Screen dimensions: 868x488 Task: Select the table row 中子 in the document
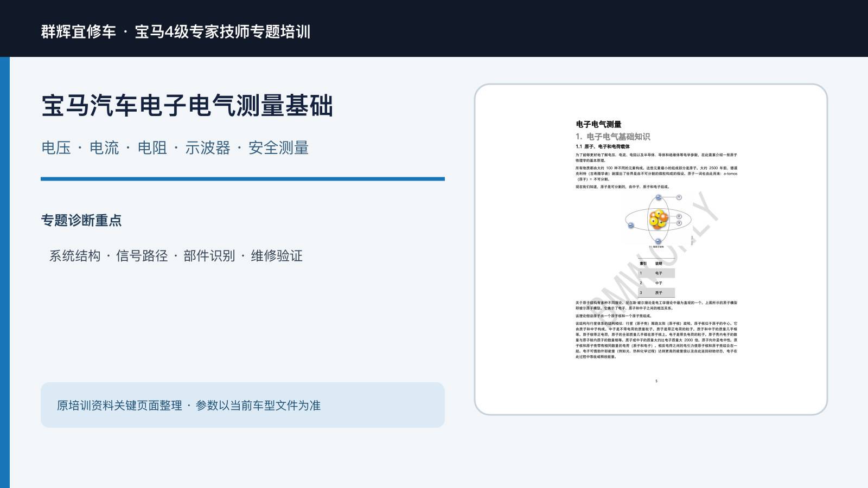click(656, 283)
